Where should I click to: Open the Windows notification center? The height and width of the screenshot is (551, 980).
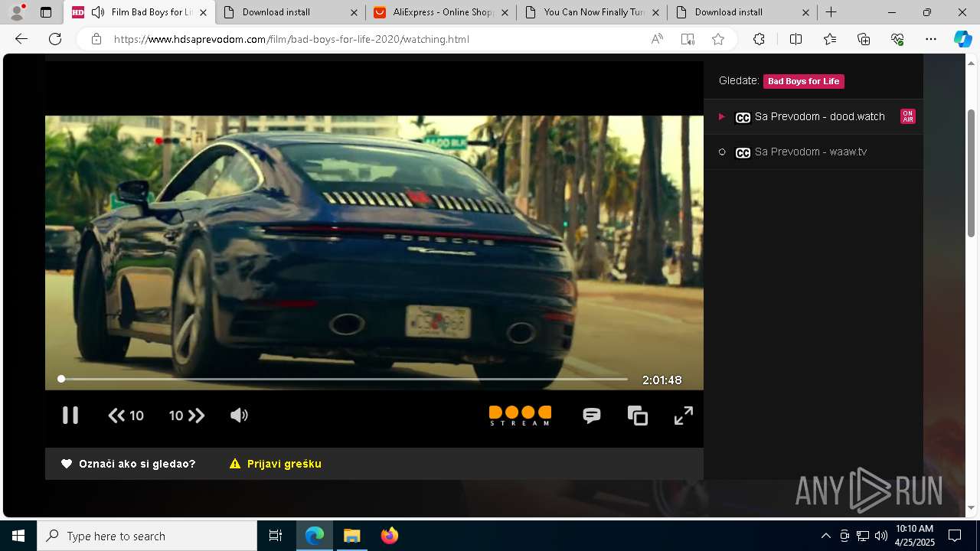tap(955, 536)
